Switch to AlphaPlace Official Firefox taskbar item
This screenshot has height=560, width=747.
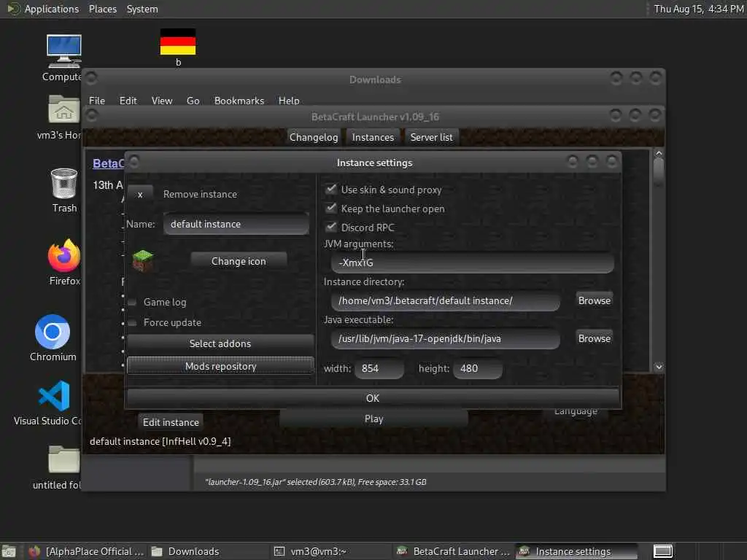coord(86,551)
